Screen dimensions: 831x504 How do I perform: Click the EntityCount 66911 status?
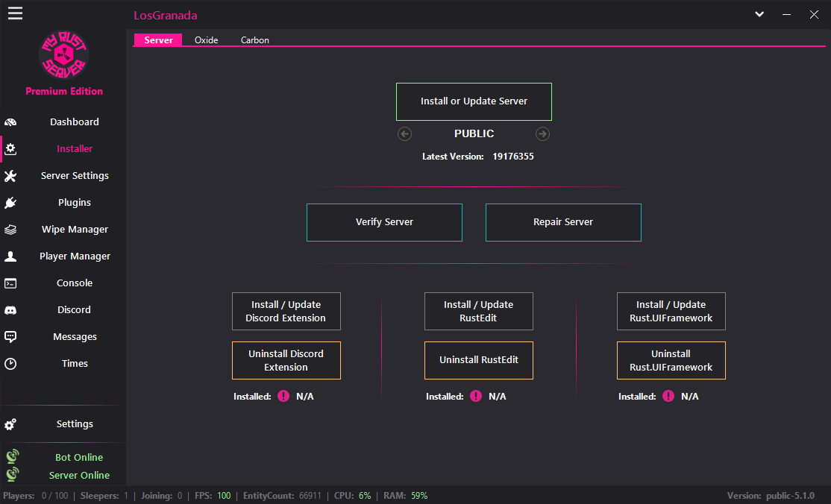282,496
